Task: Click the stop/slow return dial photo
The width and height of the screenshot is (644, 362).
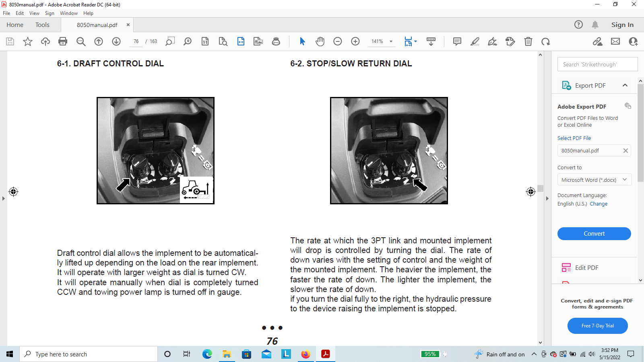Action: tap(389, 150)
